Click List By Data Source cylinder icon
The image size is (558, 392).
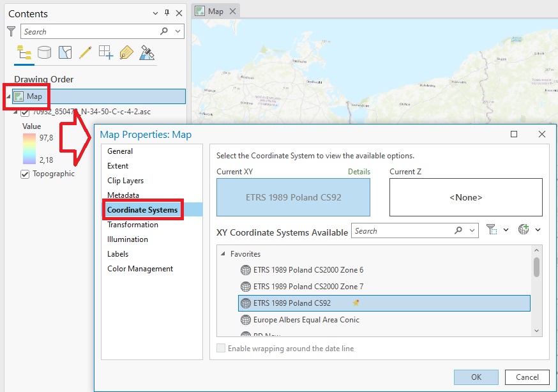click(44, 52)
